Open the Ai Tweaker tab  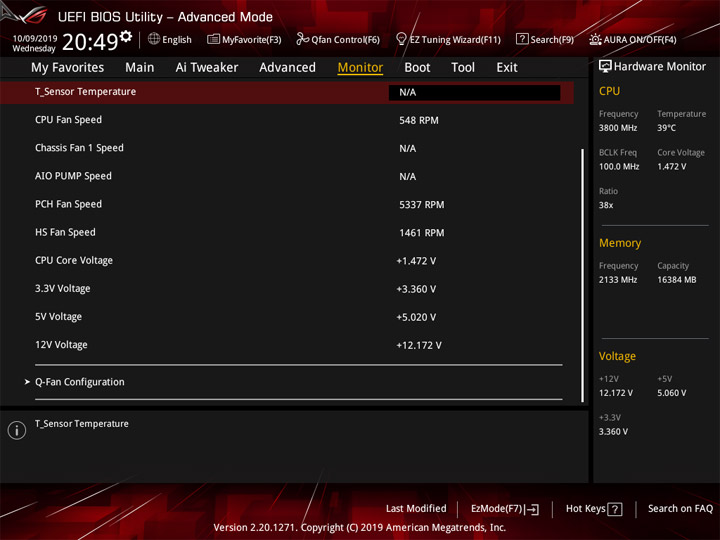(x=207, y=68)
